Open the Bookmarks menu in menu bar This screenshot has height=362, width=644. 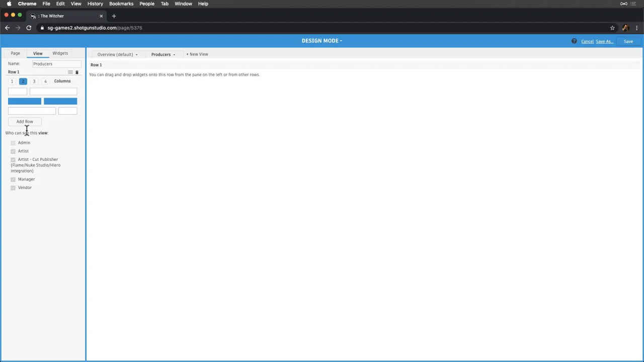(121, 4)
